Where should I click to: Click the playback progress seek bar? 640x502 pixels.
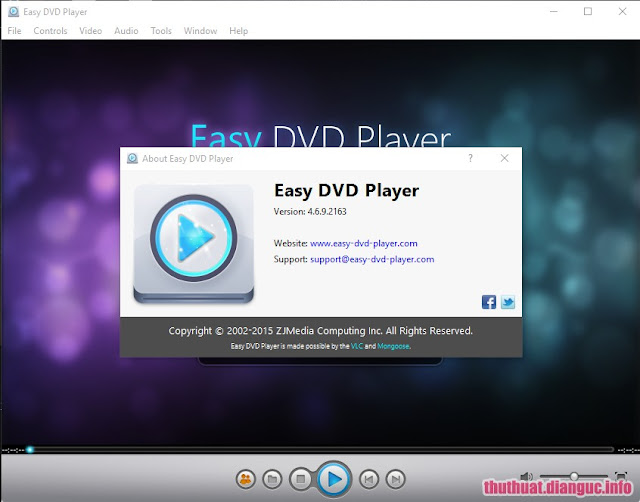coord(322,450)
